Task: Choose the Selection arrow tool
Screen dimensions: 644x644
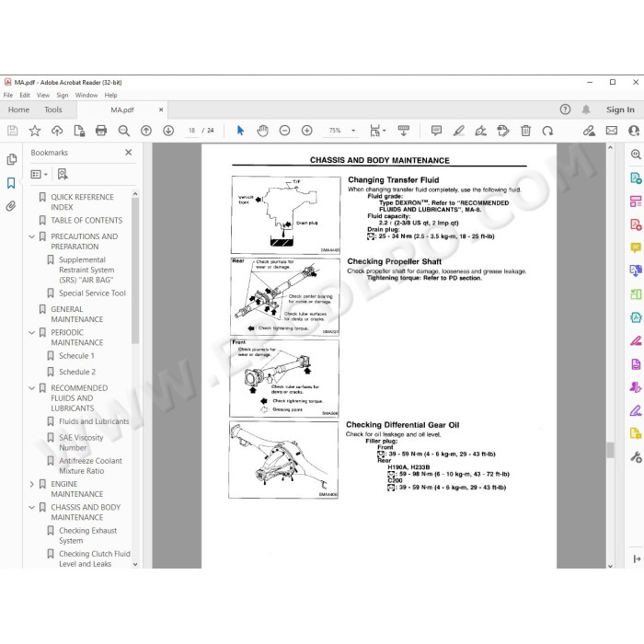Action: (240, 131)
